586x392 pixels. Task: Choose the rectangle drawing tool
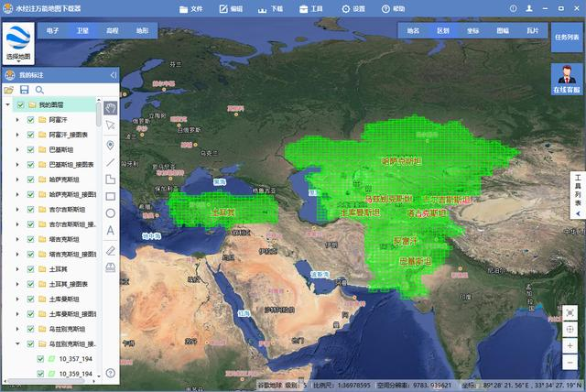[x=110, y=196]
